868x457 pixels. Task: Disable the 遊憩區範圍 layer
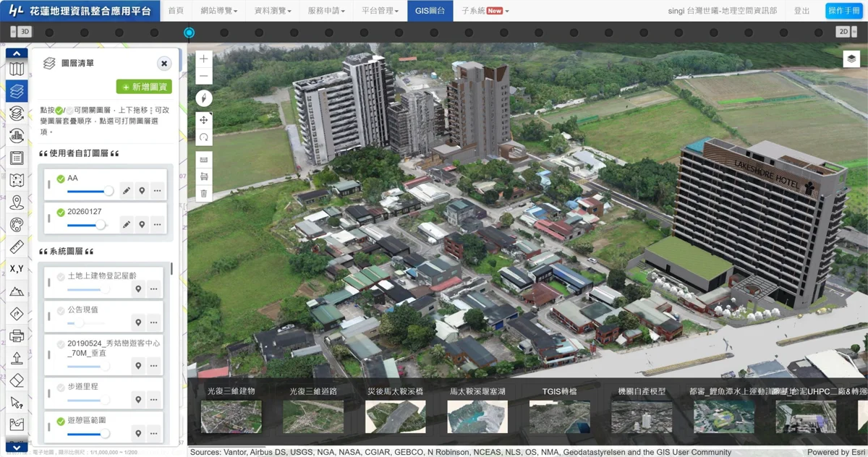point(61,421)
